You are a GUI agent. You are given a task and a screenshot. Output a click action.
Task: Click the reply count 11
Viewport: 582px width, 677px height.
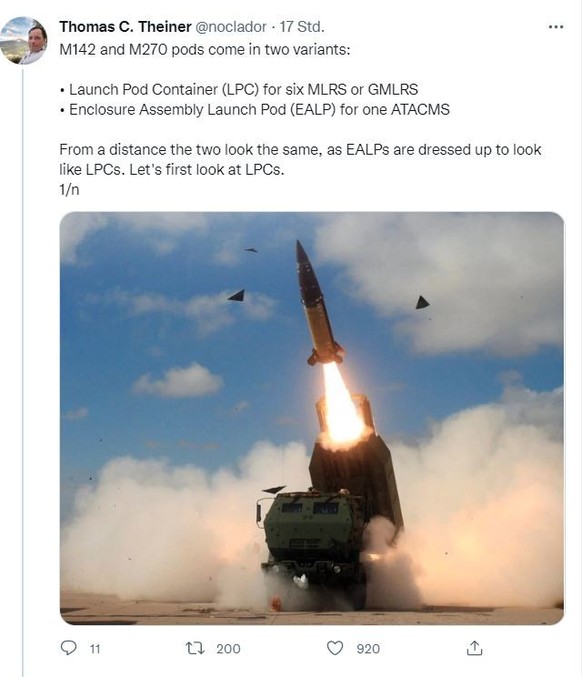pos(95,649)
